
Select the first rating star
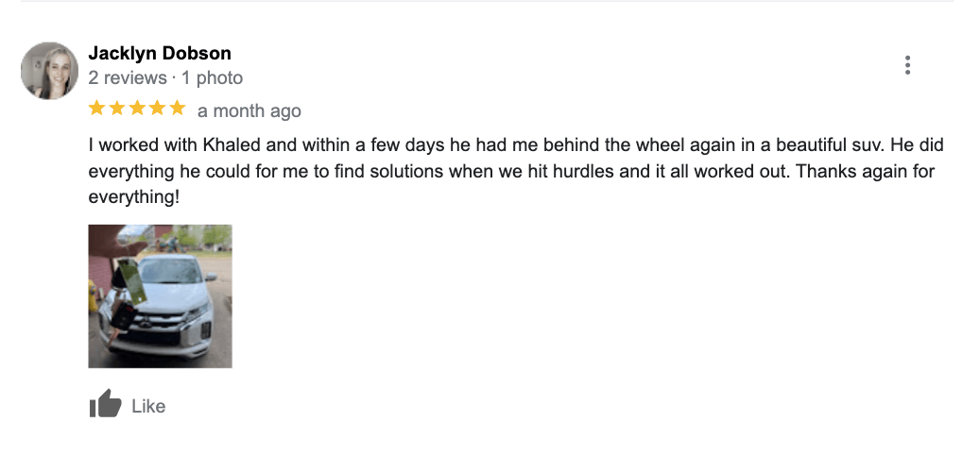click(96, 108)
